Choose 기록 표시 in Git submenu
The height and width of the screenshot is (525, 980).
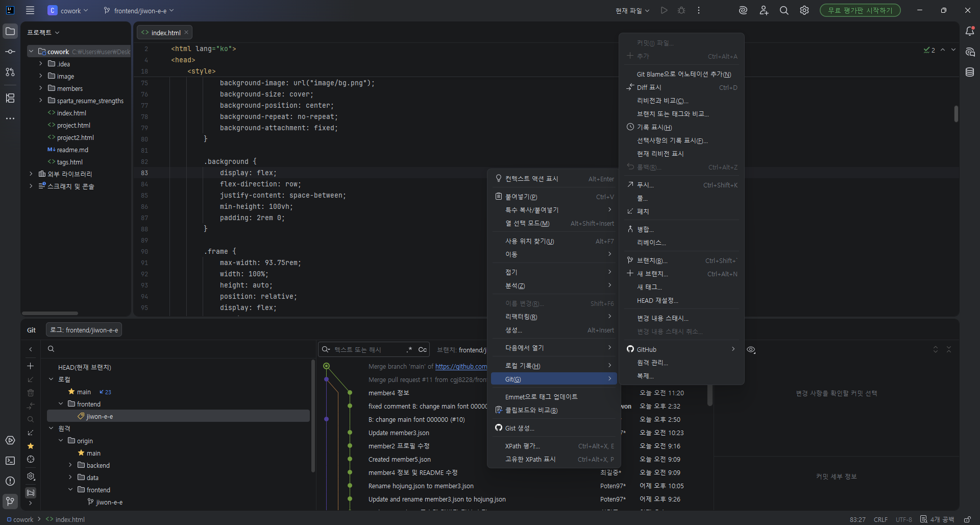click(x=681, y=127)
